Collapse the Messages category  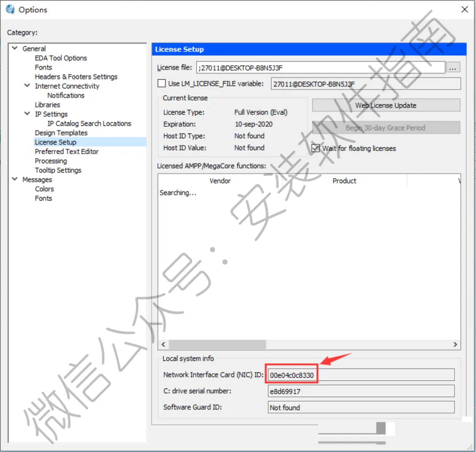point(15,179)
